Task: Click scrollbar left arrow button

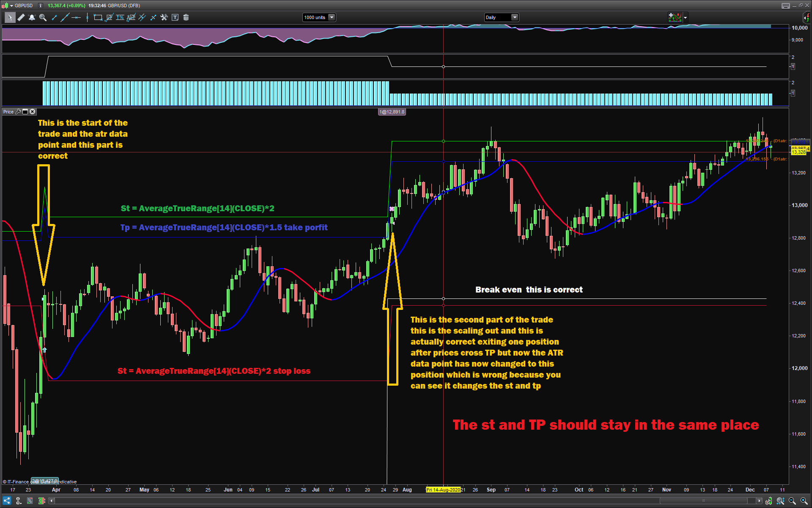Action: [x=52, y=501]
